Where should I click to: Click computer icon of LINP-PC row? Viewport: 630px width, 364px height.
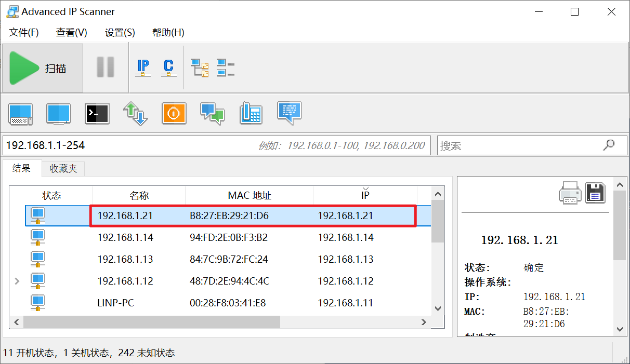tap(38, 303)
